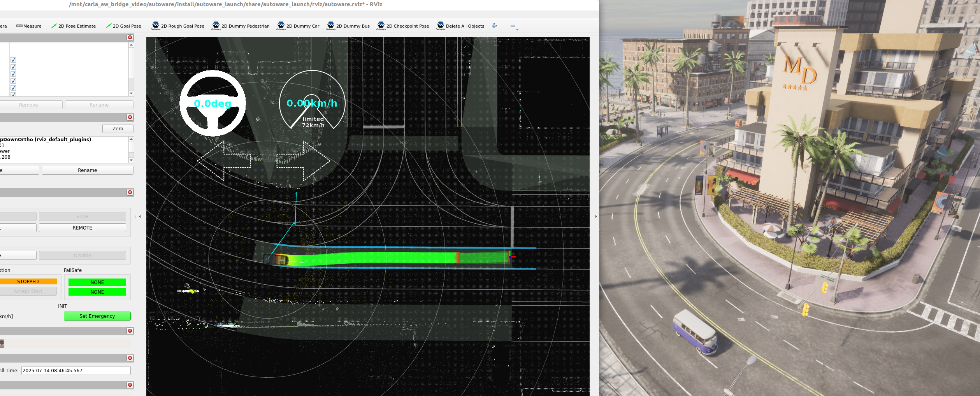Image resolution: width=980 pixels, height=396 pixels.
Task: Click the blue minus remove-tool icon
Action: [x=513, y=26]
